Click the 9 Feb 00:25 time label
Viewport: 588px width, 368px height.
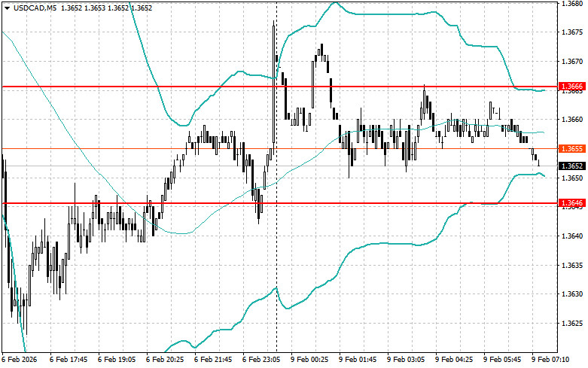(x=309, y=360)
